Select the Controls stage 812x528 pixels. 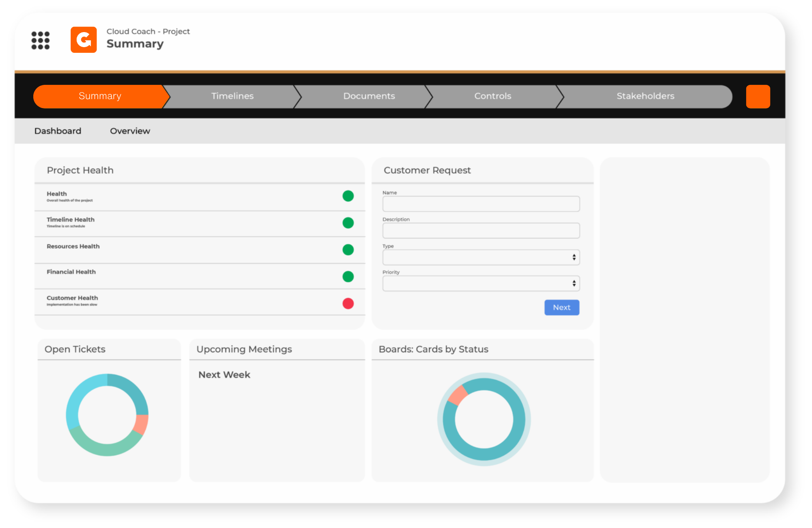[492, 96]
